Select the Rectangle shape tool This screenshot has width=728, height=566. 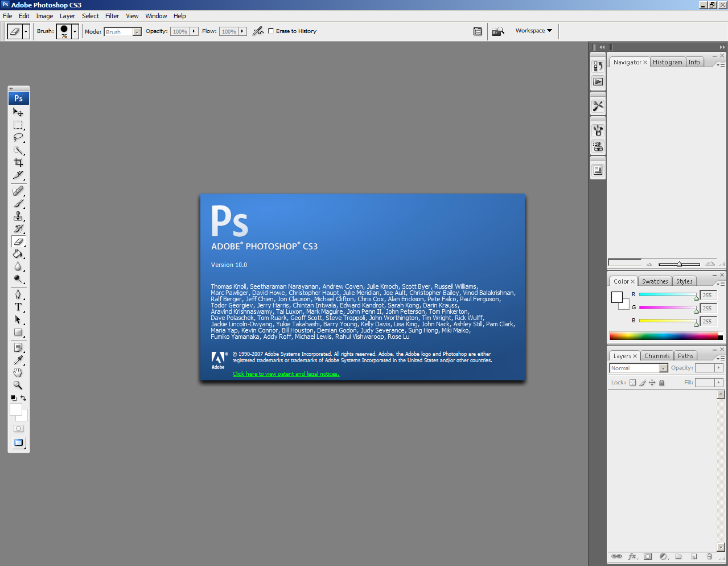(18, 332)
